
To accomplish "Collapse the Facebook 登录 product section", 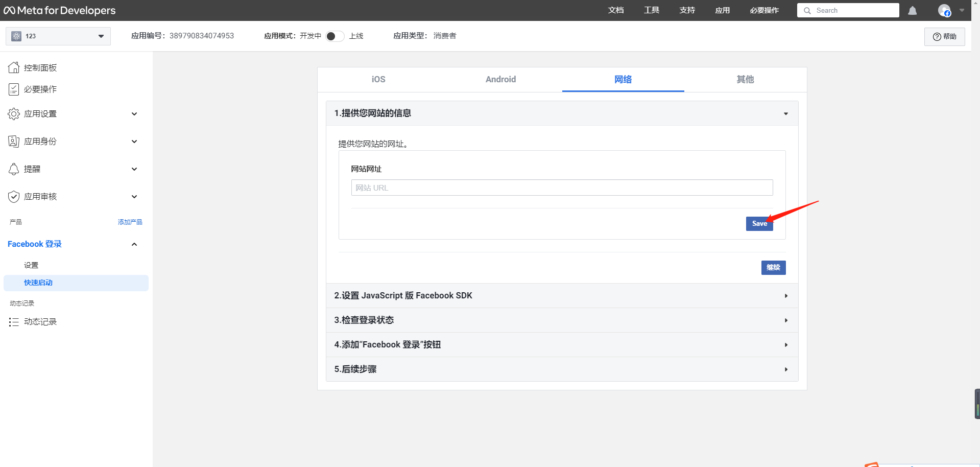I will click(134, 244).
